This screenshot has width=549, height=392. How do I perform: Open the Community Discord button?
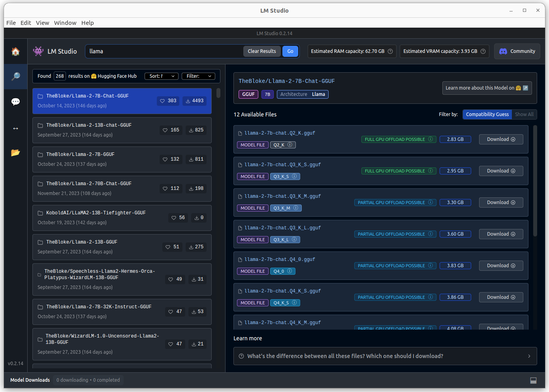pos(517,51)
